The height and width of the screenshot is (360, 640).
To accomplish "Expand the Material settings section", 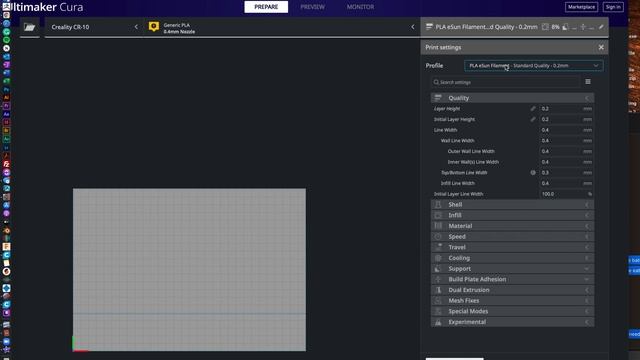I will click(587, 226).
